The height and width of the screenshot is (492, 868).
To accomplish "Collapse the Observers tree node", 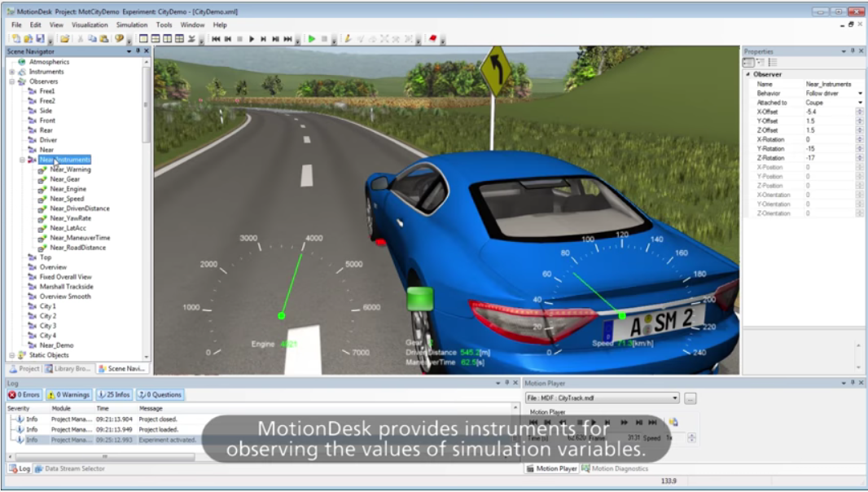I will coord(11,81).
